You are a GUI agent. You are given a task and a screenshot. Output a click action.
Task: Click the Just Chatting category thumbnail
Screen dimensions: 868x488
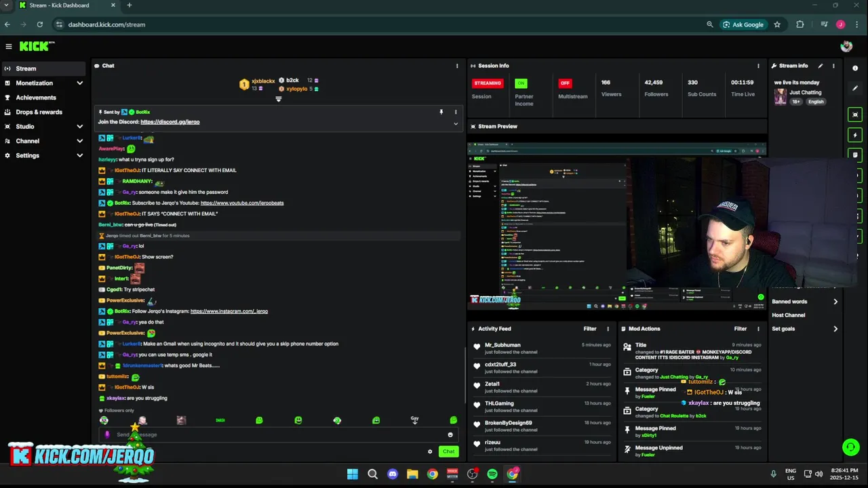[x=781, y=96]
